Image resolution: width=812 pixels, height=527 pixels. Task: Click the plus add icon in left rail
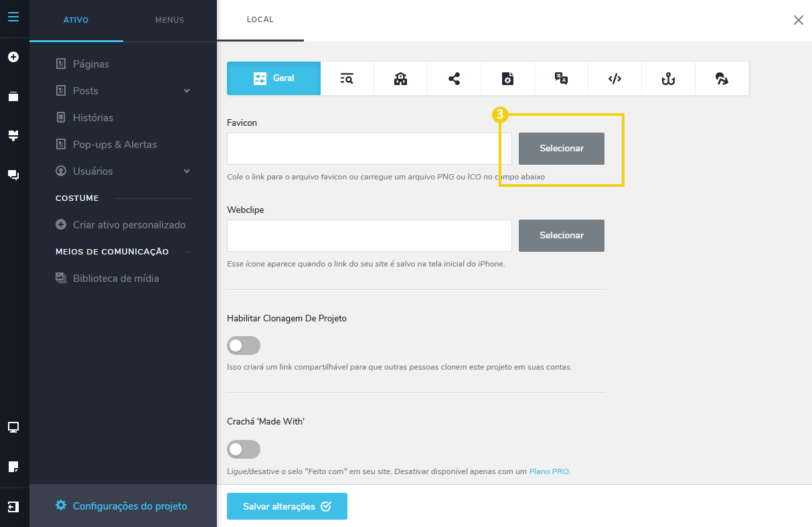pos(13,58)
